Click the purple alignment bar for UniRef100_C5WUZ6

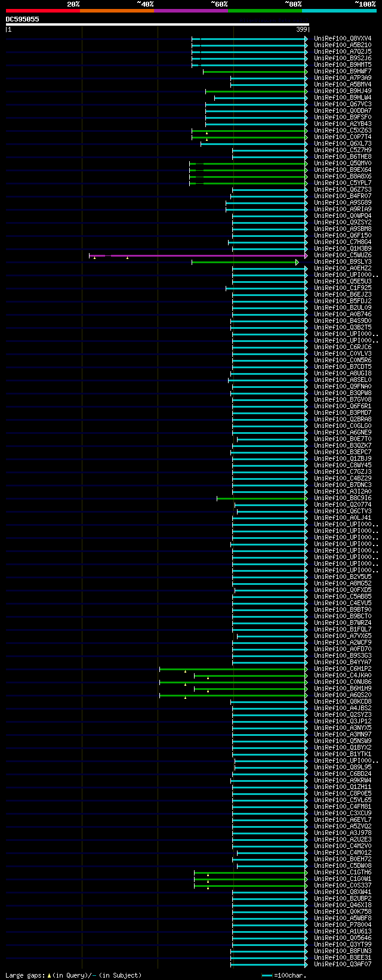[x=199, y=255]
